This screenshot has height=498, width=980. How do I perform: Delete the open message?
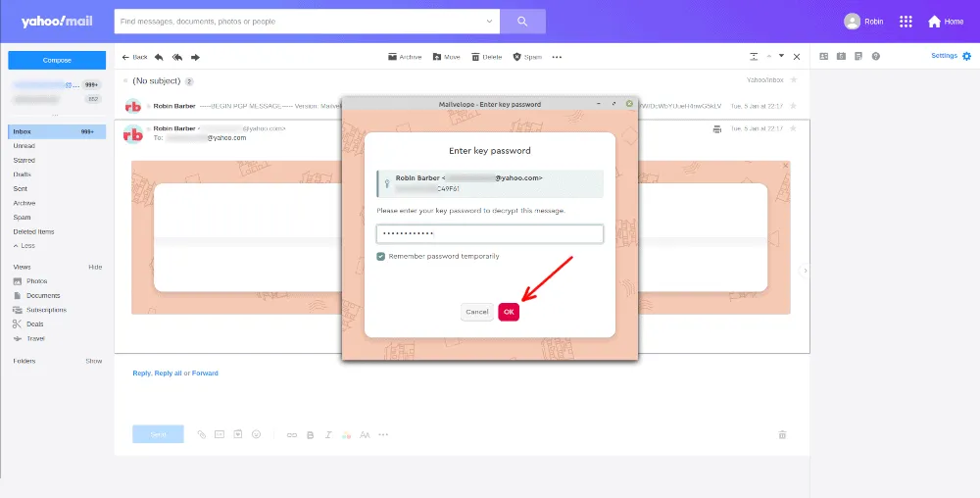[x=487, y=57]
